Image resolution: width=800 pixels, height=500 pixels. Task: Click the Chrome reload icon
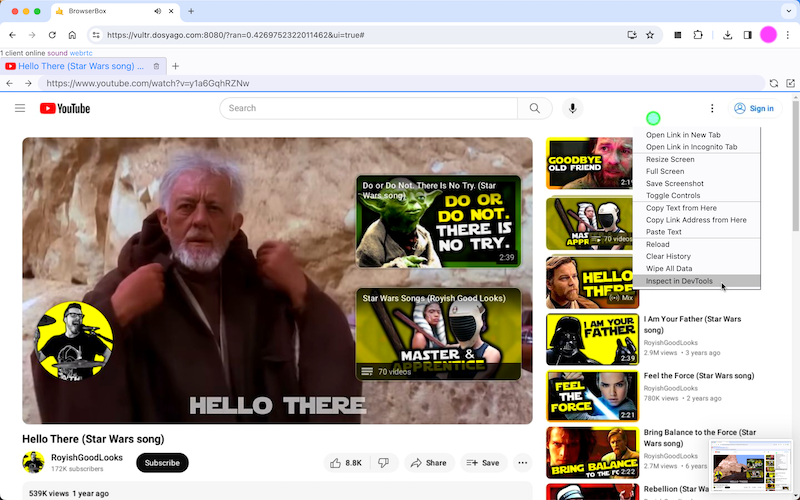52,35
